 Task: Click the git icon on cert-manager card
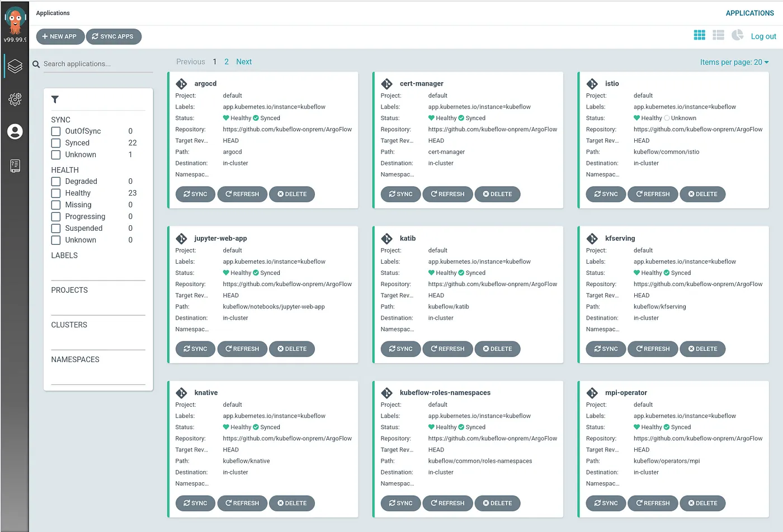(387, 84)
